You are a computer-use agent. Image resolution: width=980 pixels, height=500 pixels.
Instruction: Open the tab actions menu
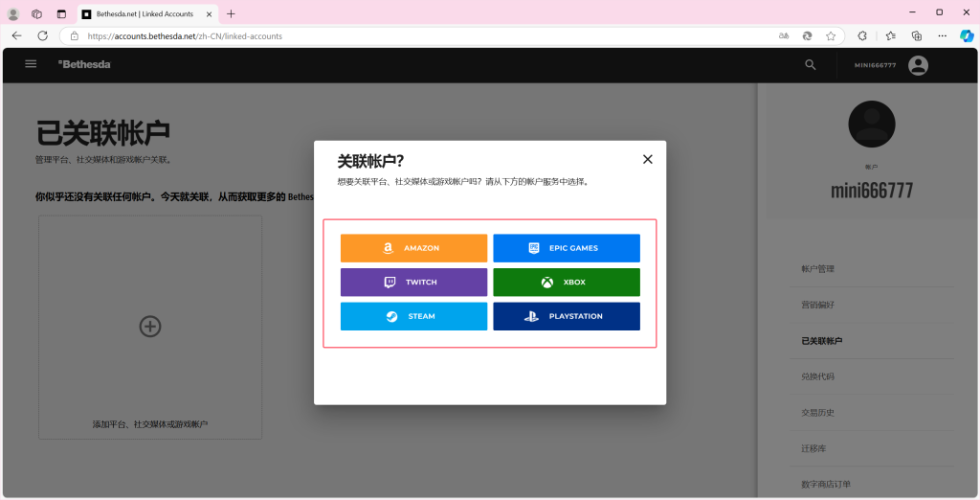click(x=61, y=13)
